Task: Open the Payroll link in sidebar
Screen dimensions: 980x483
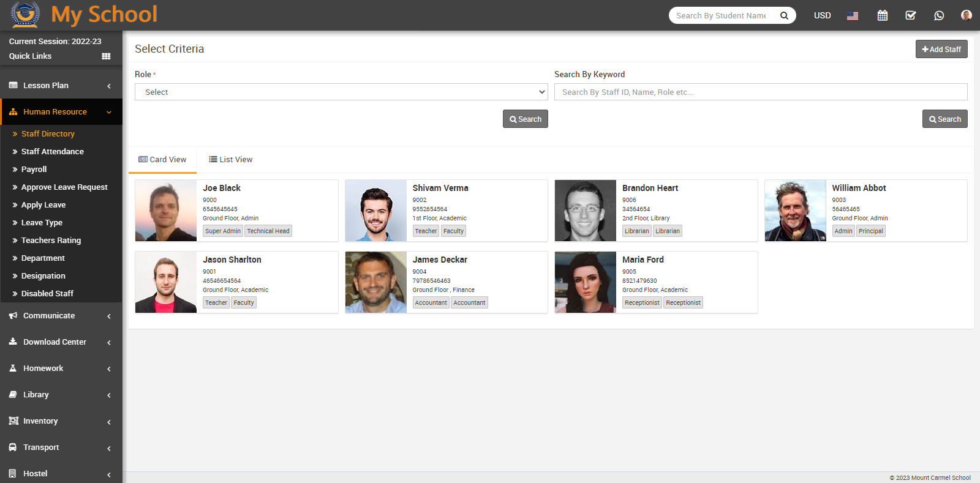Action: pyautogui.click(x=34, y=170)
